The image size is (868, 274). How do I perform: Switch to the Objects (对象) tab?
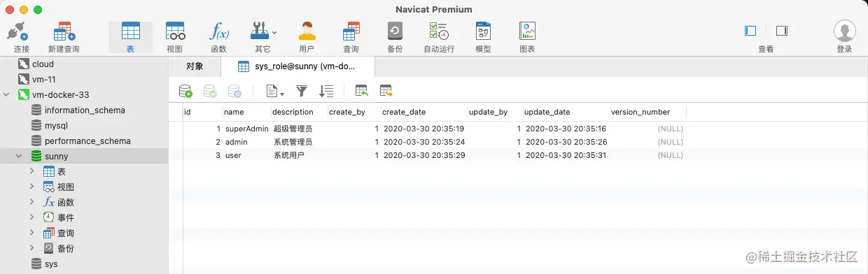pyautogui.click(x=195, y=66)
